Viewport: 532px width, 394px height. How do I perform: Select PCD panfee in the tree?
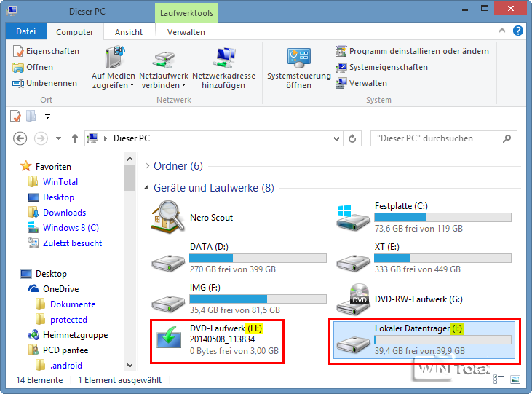[x=65, y=350]
